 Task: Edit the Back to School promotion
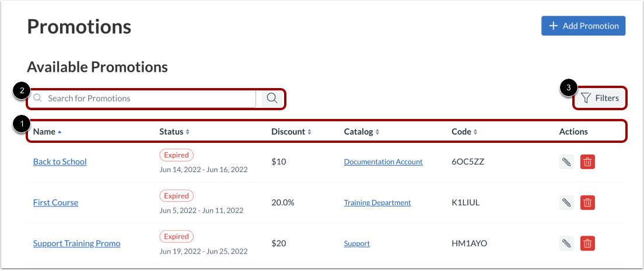click(x=566, y=162)
